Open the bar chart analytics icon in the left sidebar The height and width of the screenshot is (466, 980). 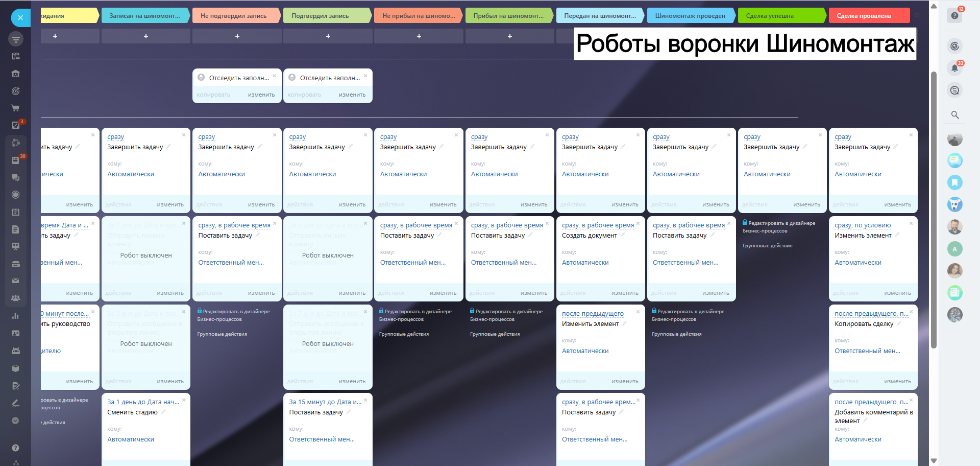(x=16, y=316)
